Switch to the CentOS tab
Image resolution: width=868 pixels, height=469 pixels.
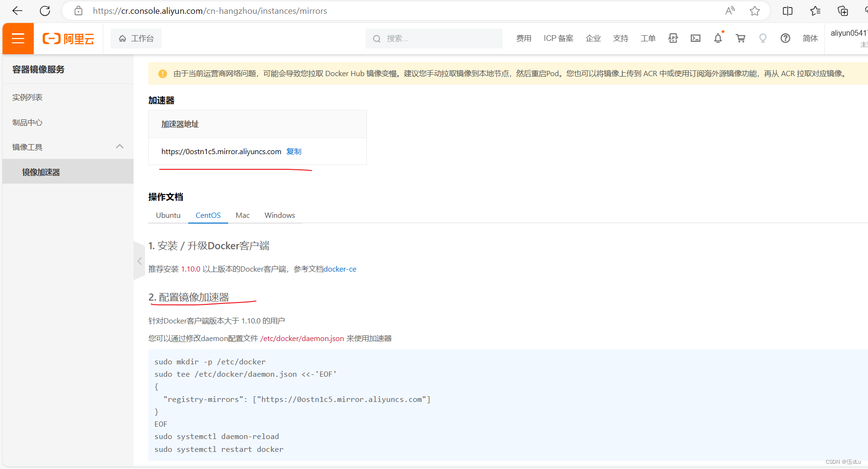(x=208, y=215)
